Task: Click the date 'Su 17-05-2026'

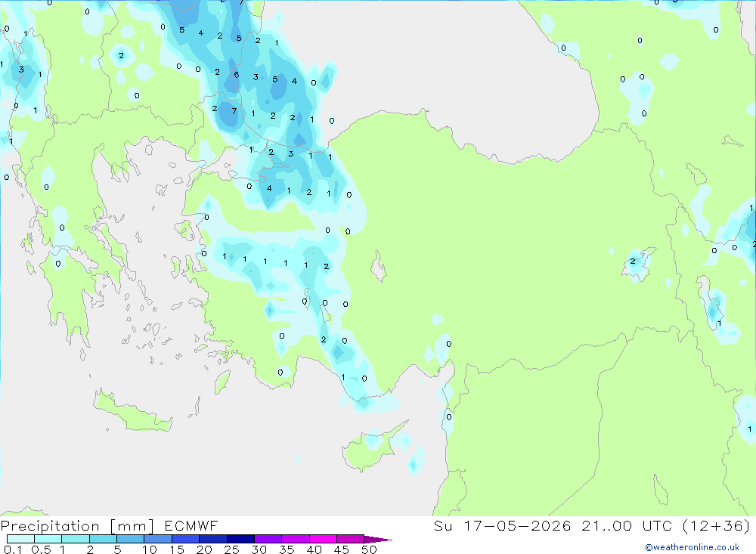Action: pos(502,525)
